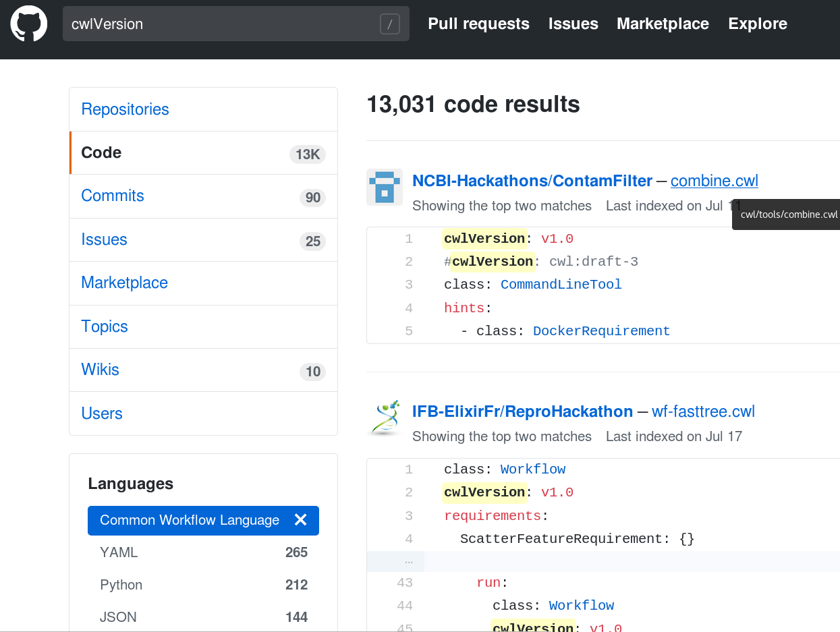840x632 pixels.
Task: Select the Code results filter
Action: click(x=203, y=152)
